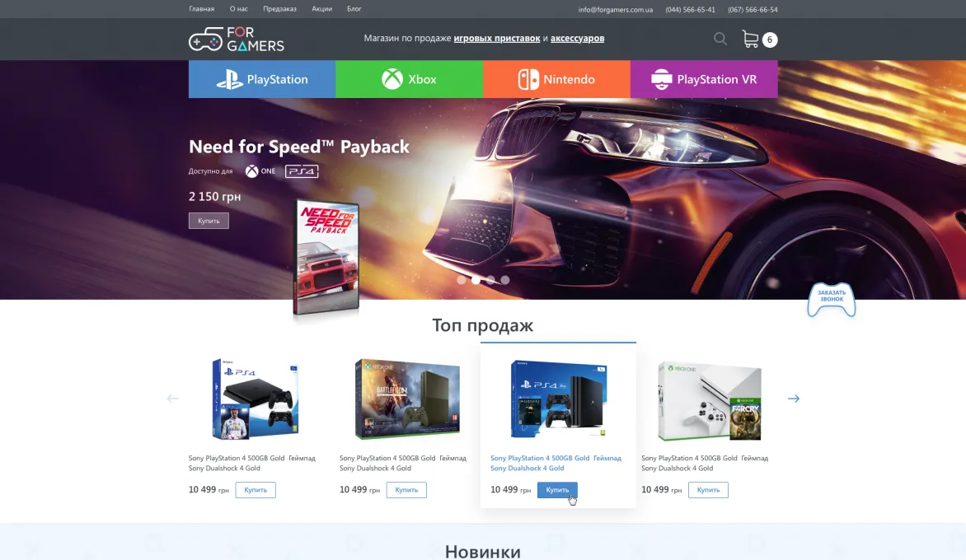
Task: Select the fourth banner slide dot
Action: pyautogui.click(x=505, y=280)
